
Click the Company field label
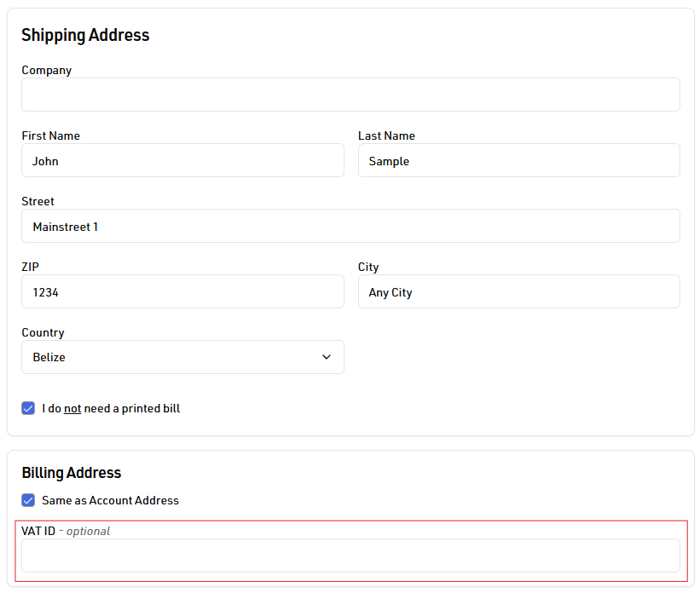coord(46,70)
